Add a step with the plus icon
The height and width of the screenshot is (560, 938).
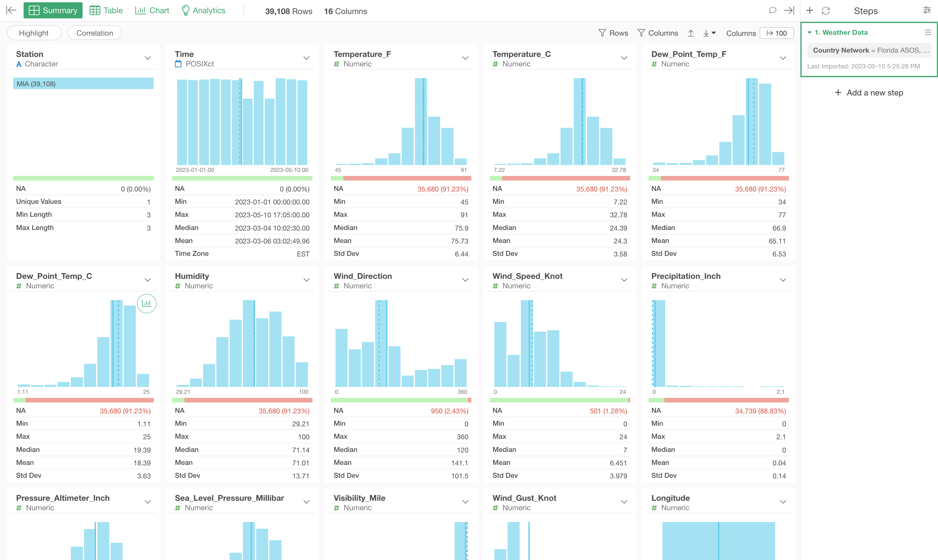pyautogui.click(x=810, y=11)
